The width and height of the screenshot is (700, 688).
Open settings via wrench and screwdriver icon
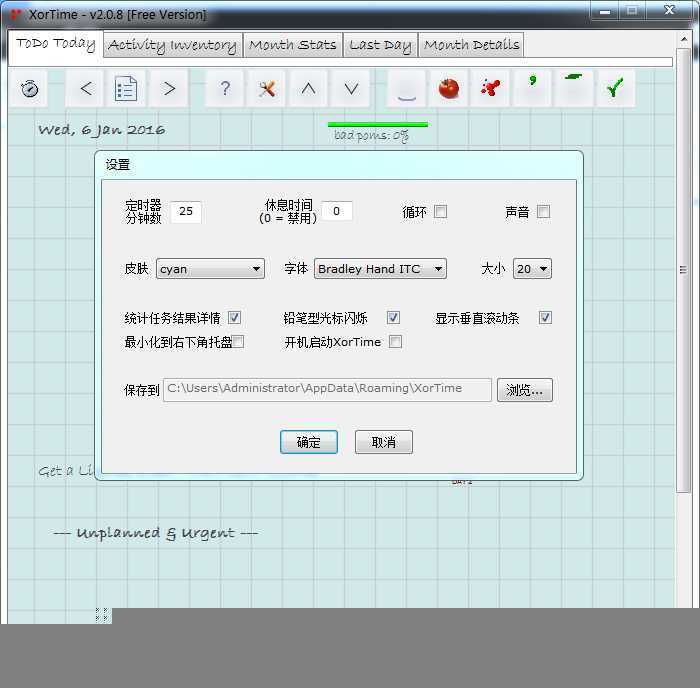click(x=267, y=88)
